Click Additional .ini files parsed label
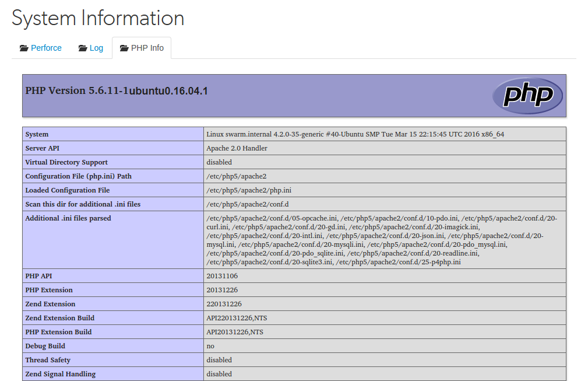This screenshot has width=588, height=381. click(x=68, y=218)
